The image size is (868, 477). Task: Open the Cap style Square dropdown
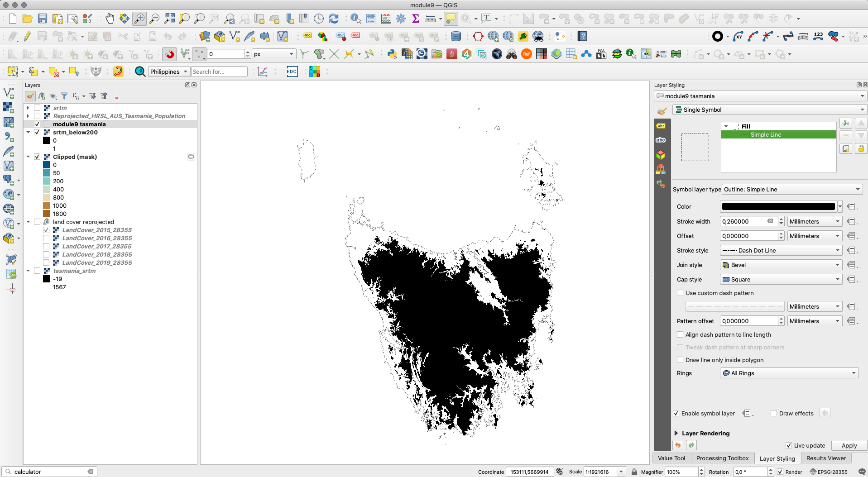[x=781, y=279]
